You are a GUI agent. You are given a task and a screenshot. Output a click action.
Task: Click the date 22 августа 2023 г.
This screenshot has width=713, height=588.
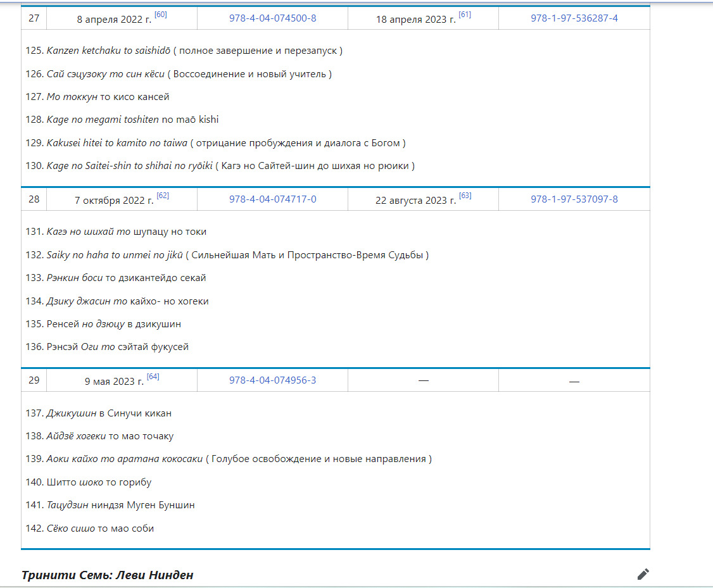[x=415, y=201]
